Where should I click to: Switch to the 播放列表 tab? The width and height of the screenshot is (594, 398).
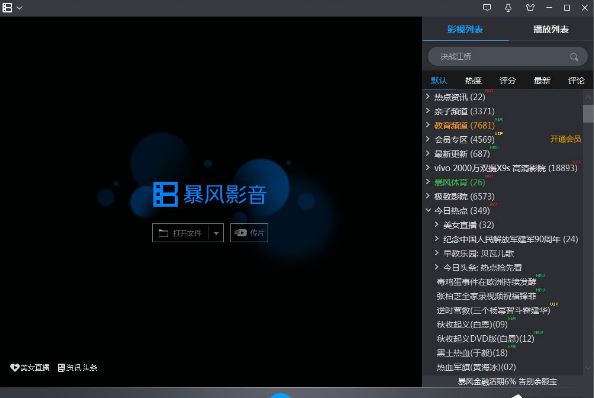coord(551,29)
